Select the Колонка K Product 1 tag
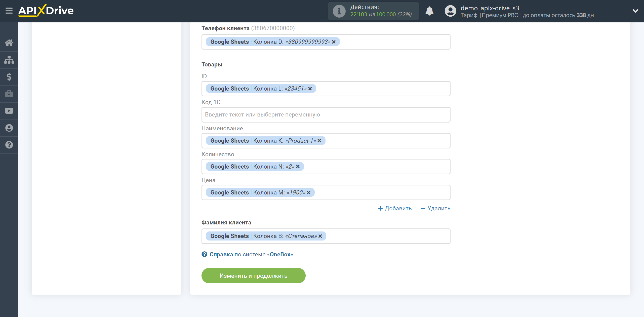 (265, 141)
